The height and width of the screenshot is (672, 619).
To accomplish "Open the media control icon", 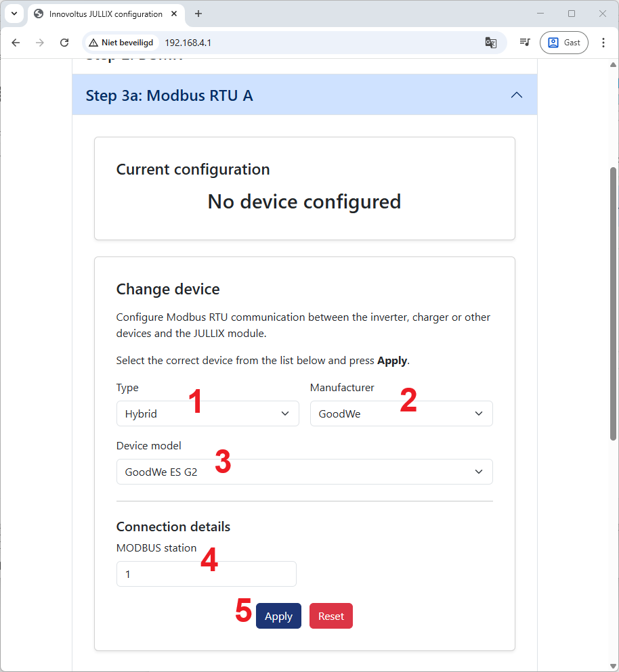I will tap(524, 43).
